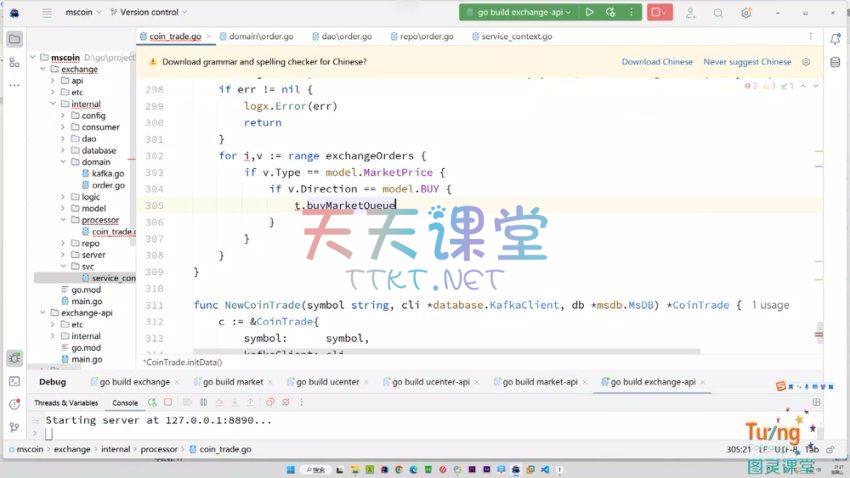This screenshot has height=478, width=850.
Task: Click the Download Chinese link
Action: [x=657, y=61]
